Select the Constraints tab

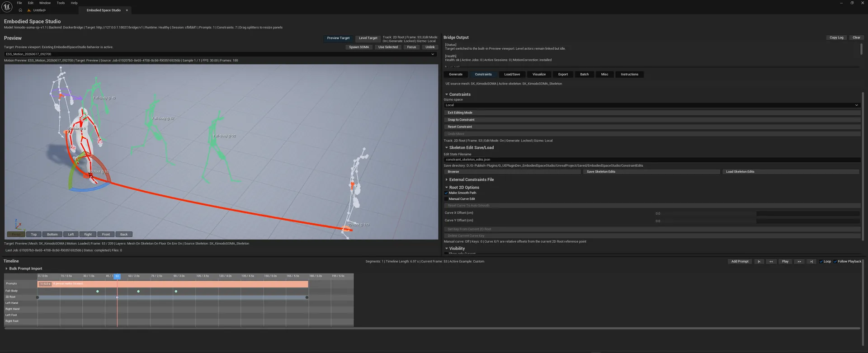483,74
